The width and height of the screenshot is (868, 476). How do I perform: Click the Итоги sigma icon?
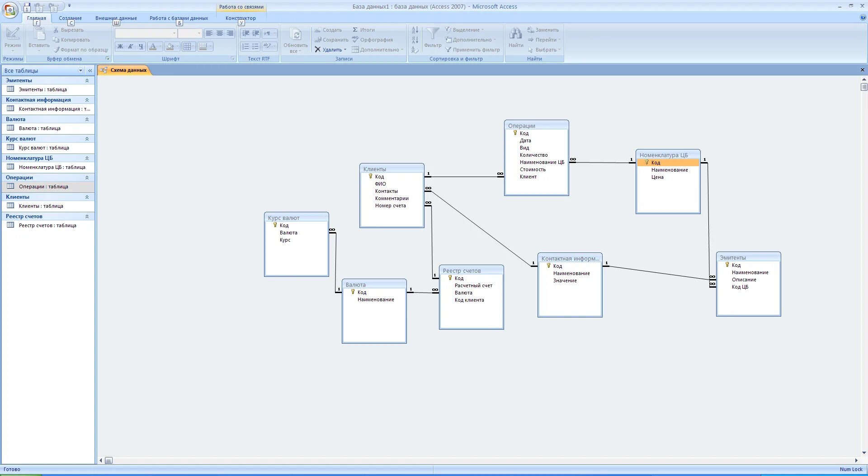click(355, 30)
